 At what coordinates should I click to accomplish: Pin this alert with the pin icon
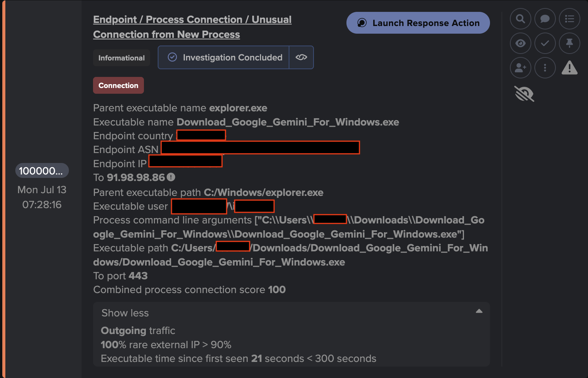click(x=570, y=43)
